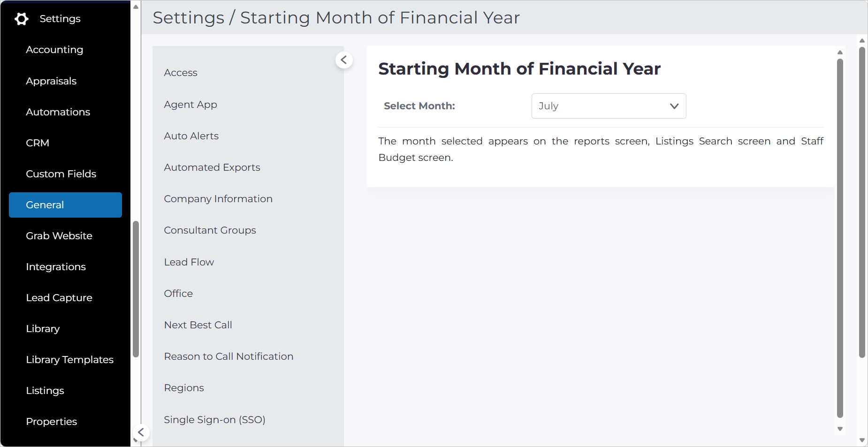Click the main page vertical scrollbar
This screenshot has width=868, height=447.
(862, 202)
